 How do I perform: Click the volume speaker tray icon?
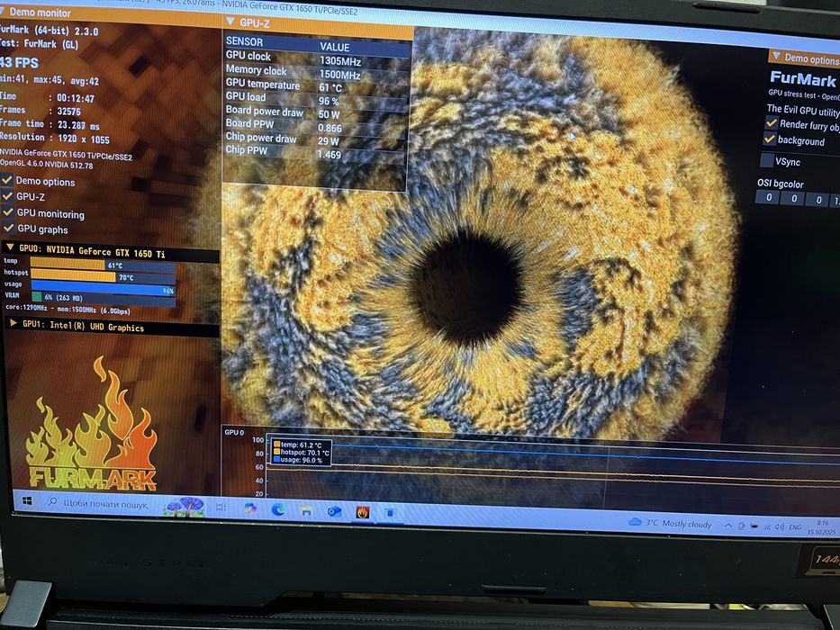(780, 527)
